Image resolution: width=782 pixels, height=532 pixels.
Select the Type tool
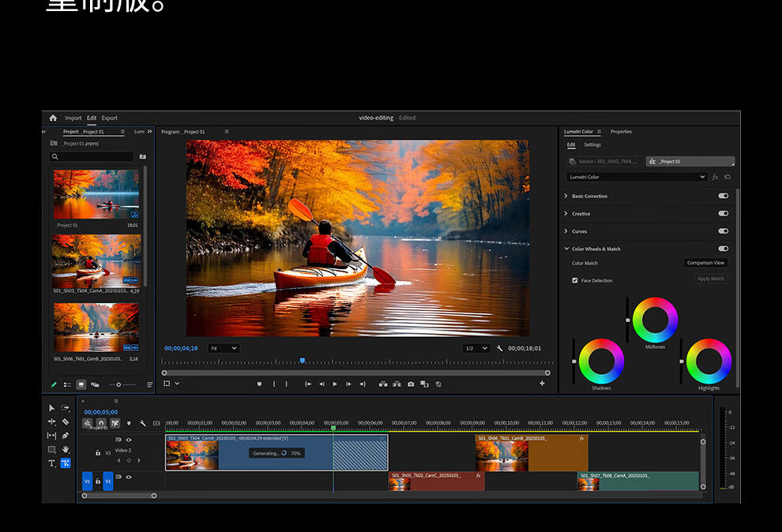(x=52, y=463)
